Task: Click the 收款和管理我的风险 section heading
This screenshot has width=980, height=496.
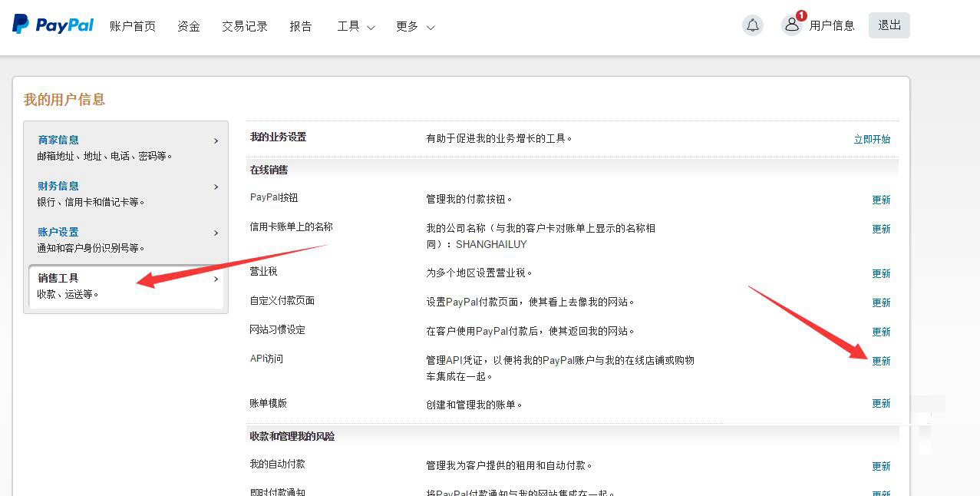Action: click(292, 436)
